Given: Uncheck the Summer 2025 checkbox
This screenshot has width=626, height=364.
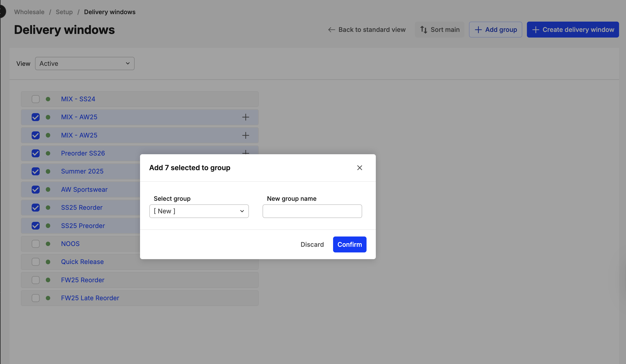Looking at the screenshot, I should point(36,171).
